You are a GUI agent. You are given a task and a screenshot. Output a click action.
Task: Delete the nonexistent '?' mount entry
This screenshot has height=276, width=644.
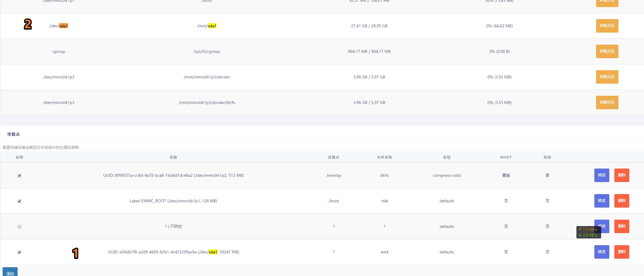pyautogui.click(x=622, y=226)
